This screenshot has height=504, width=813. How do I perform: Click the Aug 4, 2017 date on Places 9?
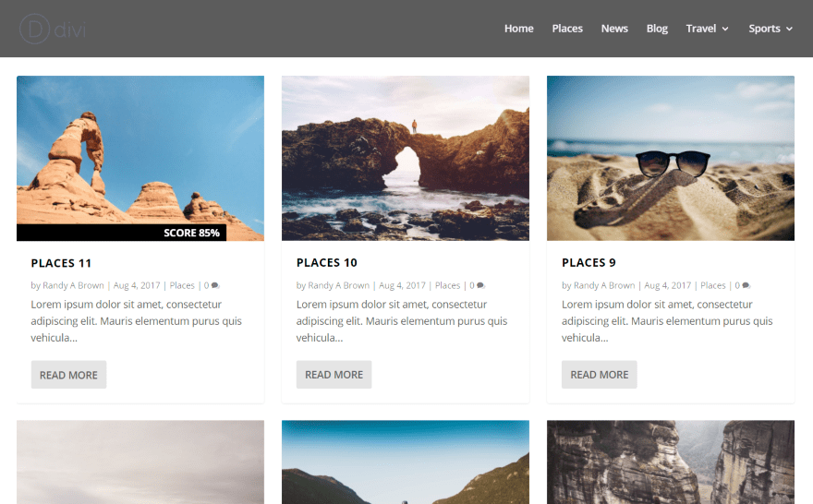668,285
